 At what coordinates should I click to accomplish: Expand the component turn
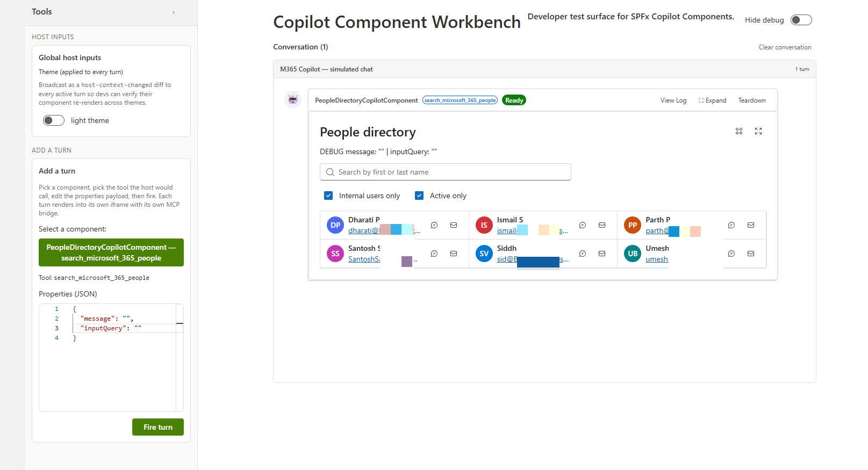712,100
